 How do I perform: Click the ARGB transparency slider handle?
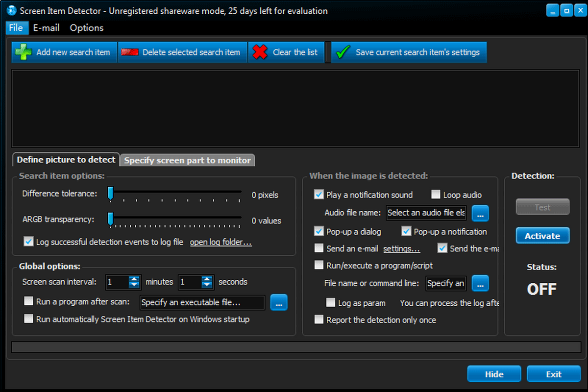(111, 220)
